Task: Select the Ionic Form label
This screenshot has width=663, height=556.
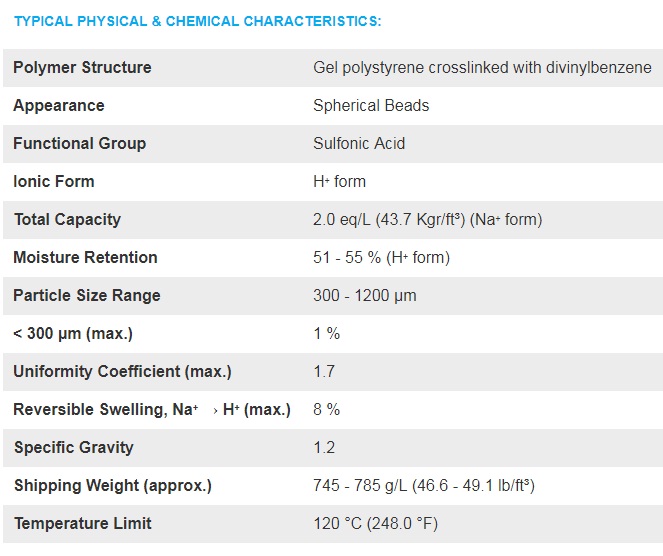Action: pyautogui.click(x=54, y=181)
